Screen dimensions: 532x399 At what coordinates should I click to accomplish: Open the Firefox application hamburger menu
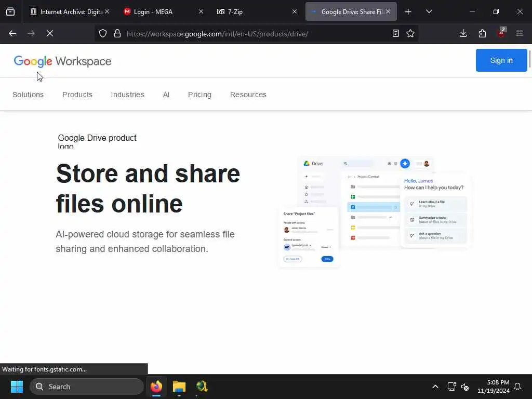(x=520, y=33)
